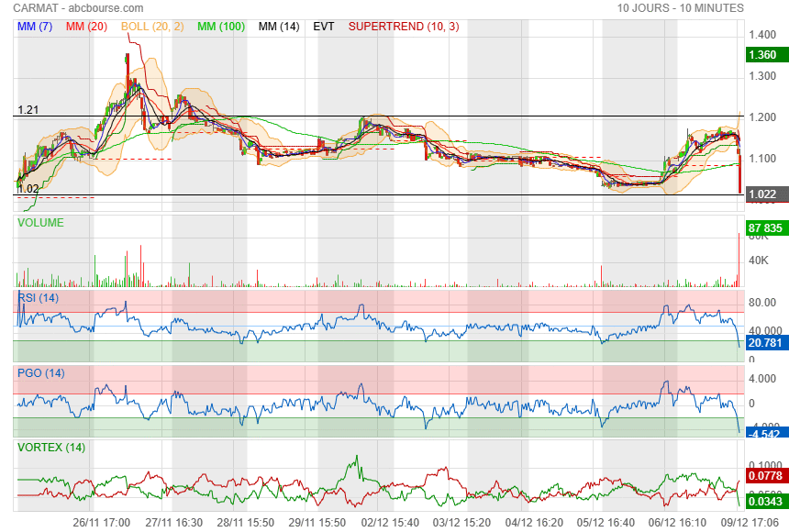Click the green 1.360 price tag
The width and height of the screenshot is (789, 532).
[763, 55]
